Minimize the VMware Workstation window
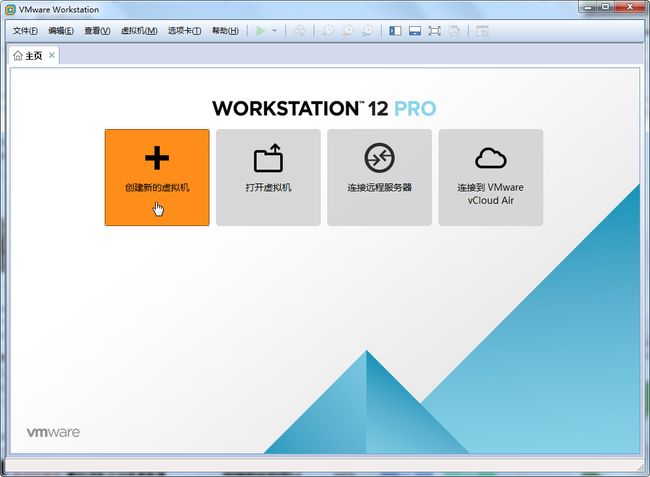650x477 pixels. [x=588, y=7]
